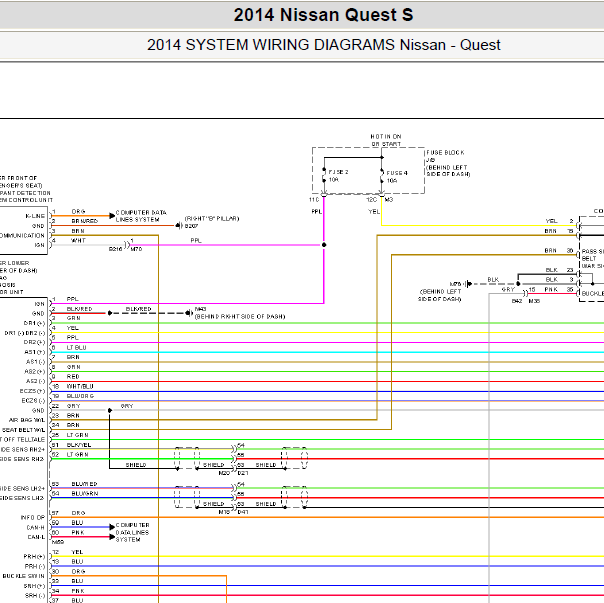The image size is (604, 603).
Task: Click 'YEL' wire label at pin 2 on right
Action: pyautogui.click(x=551, y=221)
